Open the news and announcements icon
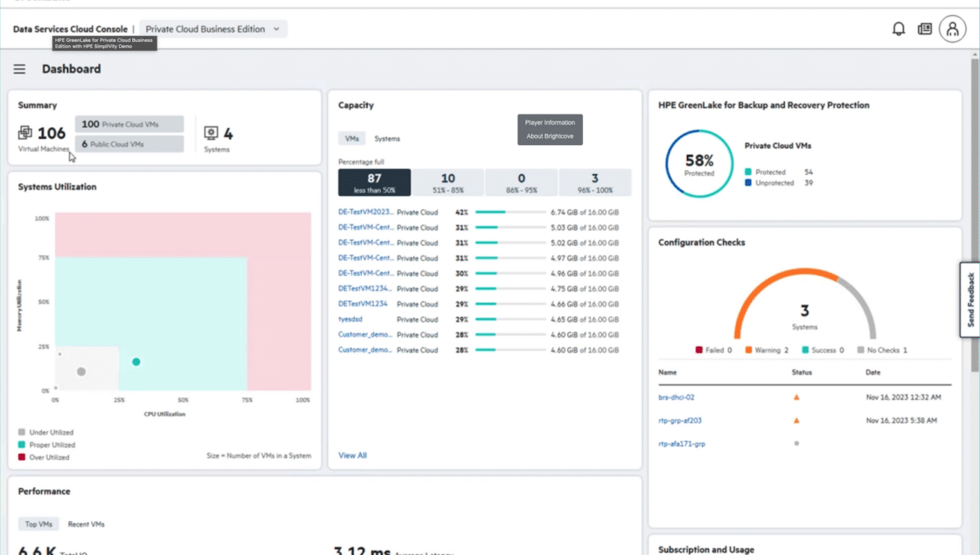Screen dimensions: 980x555 point(925,28)
